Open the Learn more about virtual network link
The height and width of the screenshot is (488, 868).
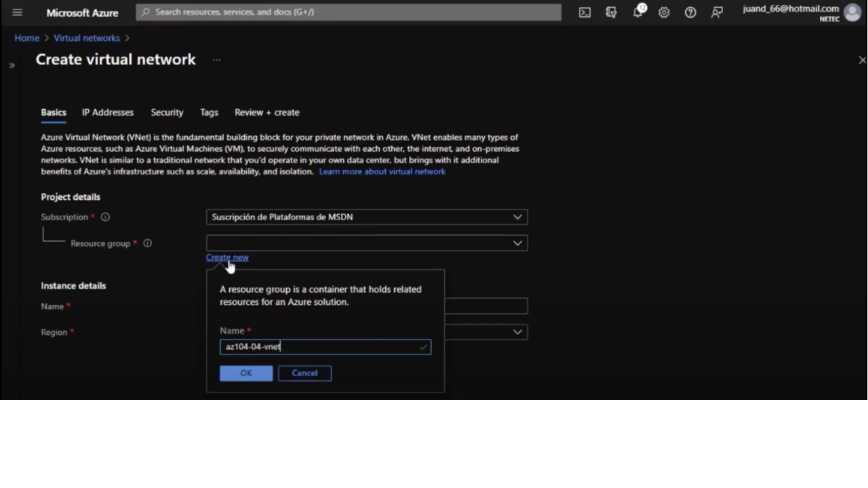pos(382,171)
